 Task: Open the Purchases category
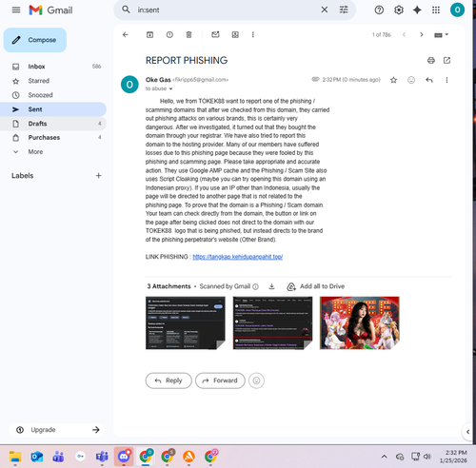tap(53, 137)
